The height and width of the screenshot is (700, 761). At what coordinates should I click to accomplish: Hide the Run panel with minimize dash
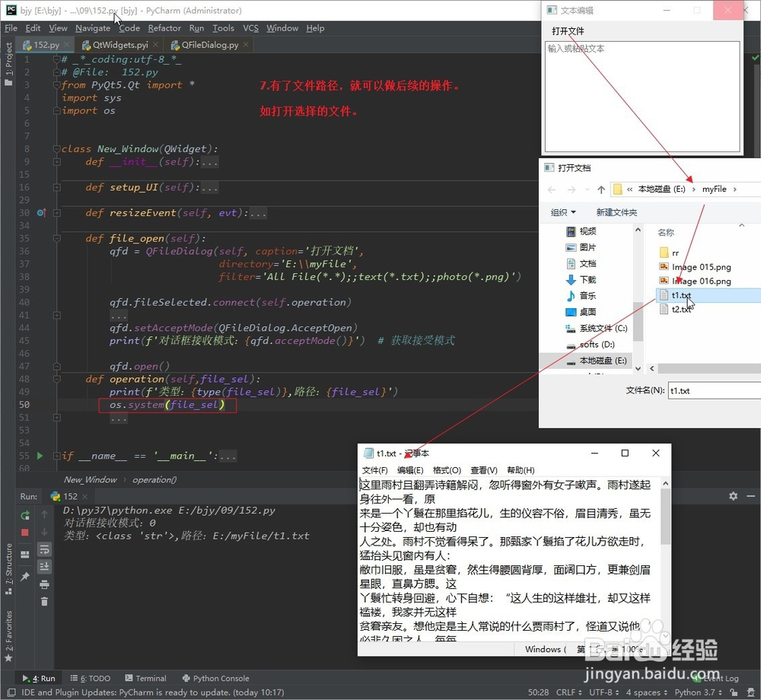coord(750,496)
